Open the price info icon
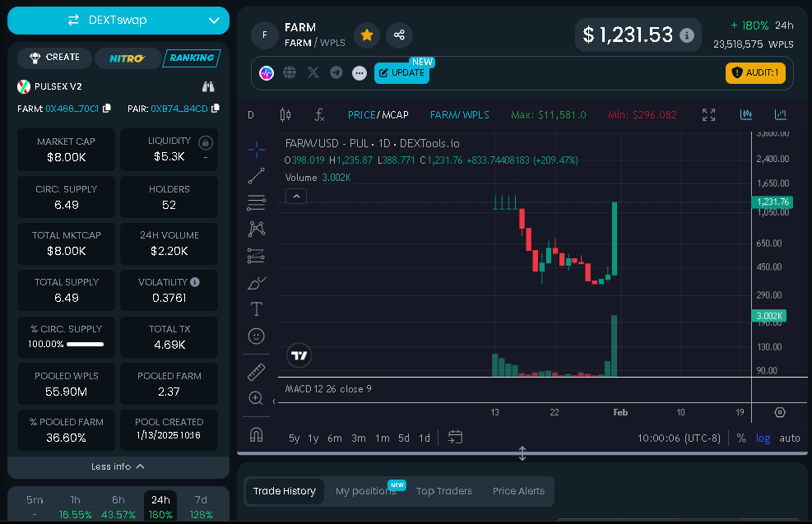The height and width of the screenshot is (524, 812). point(687,35)
